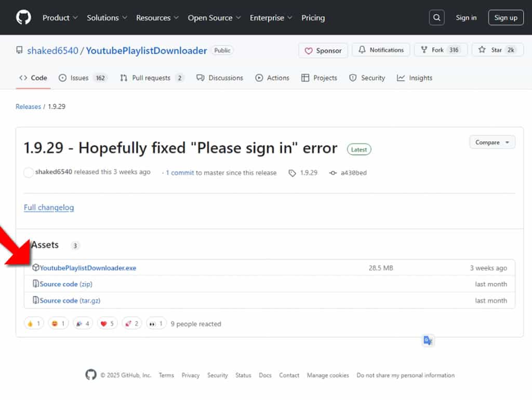The image size is (532, 400).
Task: Open the Actions tab
Action: tap(272, 78)
